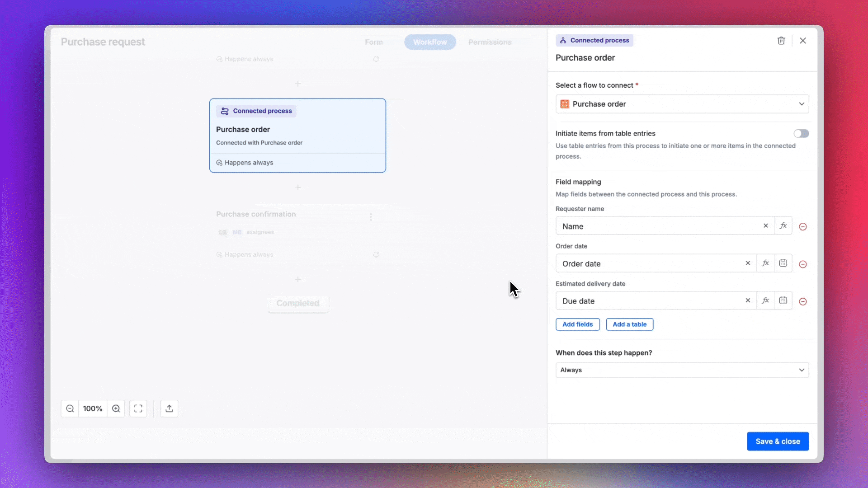Switch to the Permissions tab
This screenshot has width=868, height=488.
point(490,42)
